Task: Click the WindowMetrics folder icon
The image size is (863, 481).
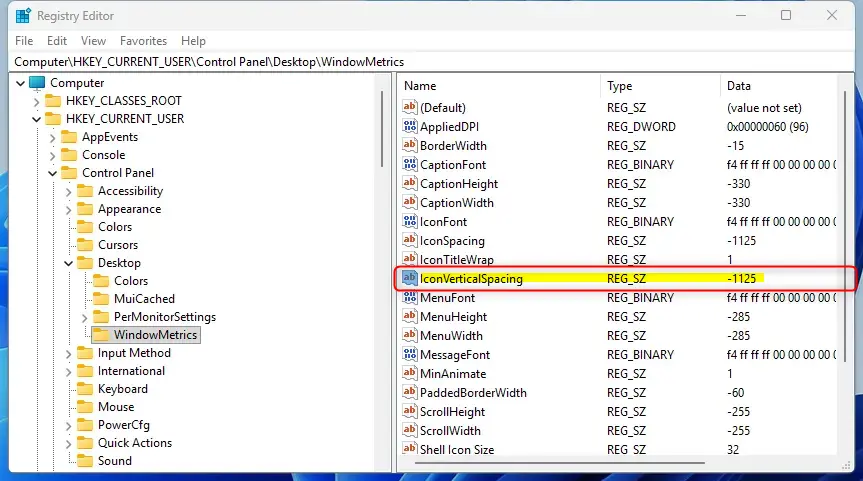Action: pyautogui.click(x=101, y=335)
